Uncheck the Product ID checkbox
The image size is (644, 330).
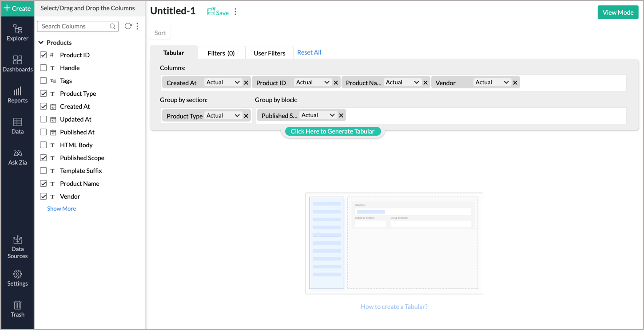click(44, 55)
